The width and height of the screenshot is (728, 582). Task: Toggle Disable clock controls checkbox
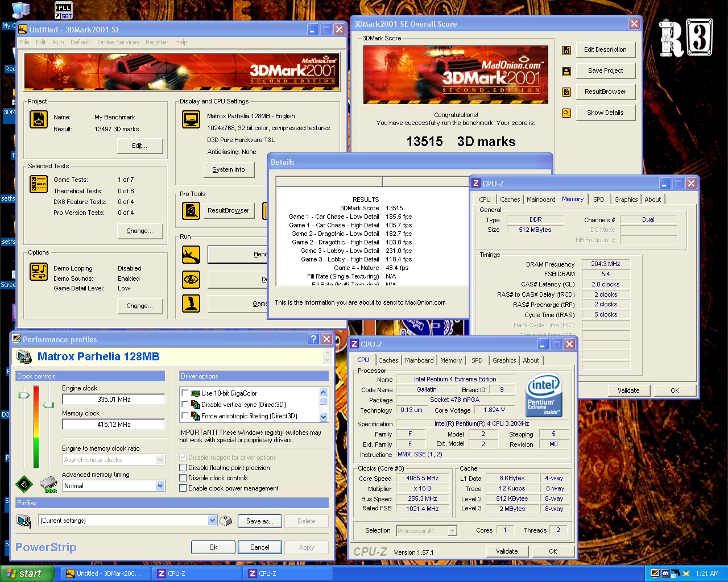[x=183, y=478]
